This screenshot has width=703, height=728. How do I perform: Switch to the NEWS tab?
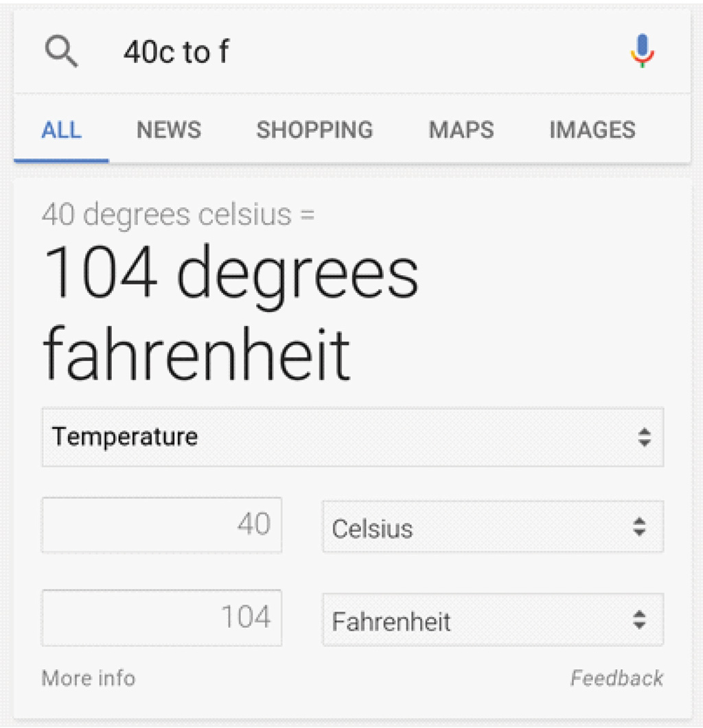click(169, 130)
